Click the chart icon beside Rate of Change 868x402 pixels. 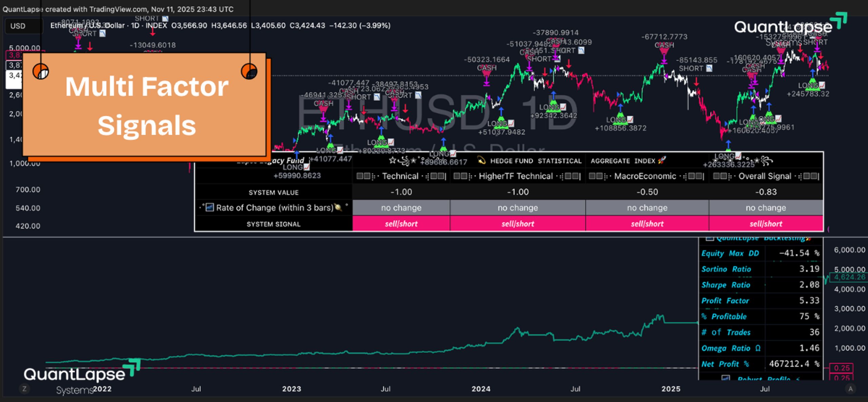210,207
